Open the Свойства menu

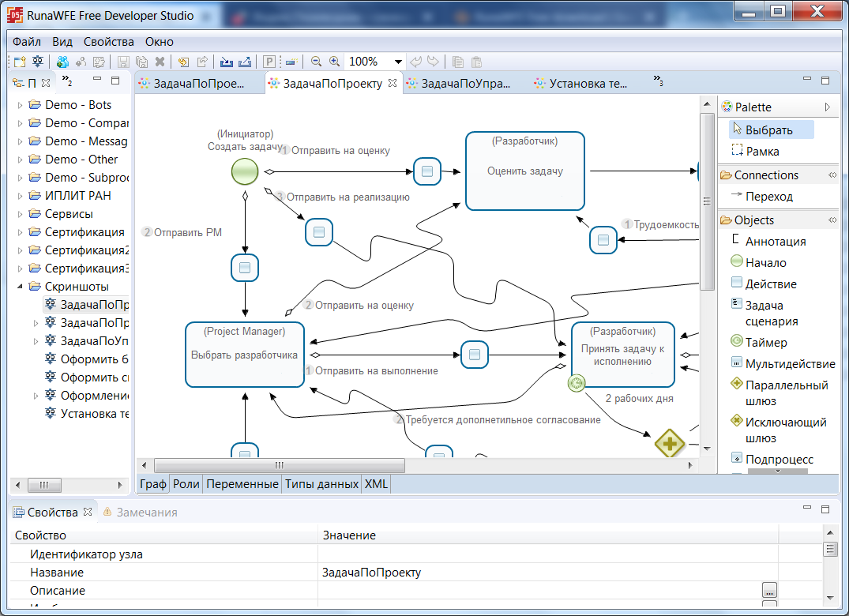point(108,42)
